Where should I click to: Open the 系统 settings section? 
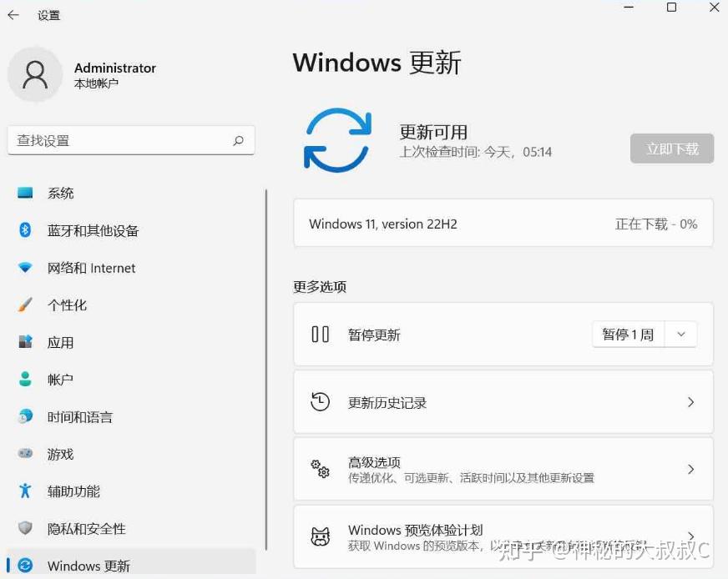tap(60, 193)
